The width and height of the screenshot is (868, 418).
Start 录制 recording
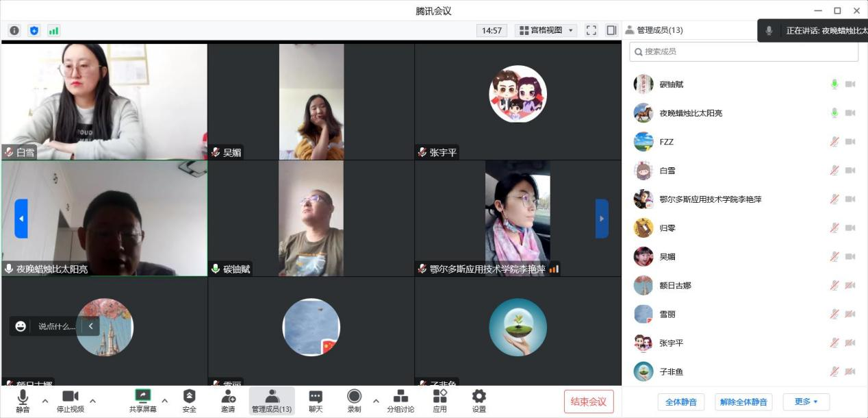(x=354, y=401)
